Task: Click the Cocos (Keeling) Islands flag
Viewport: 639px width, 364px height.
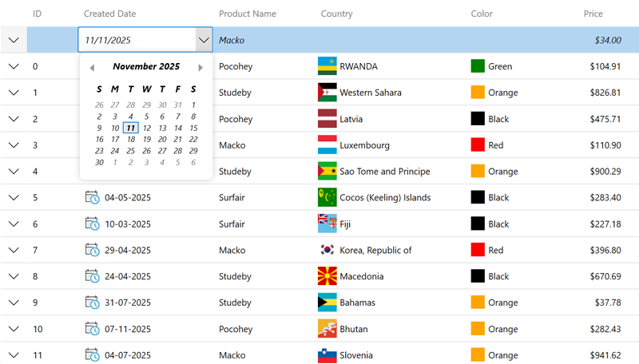Action: [327, 197]
